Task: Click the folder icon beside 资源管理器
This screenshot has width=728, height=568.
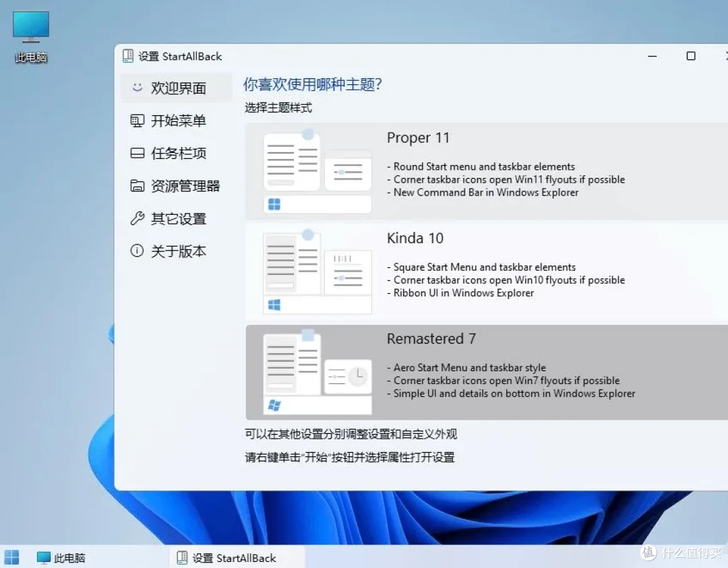Action: tap(137, 186)
